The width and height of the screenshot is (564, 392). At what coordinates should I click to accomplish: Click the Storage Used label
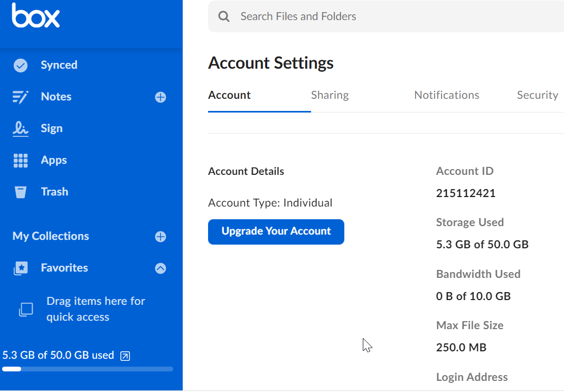coord(470,222)
